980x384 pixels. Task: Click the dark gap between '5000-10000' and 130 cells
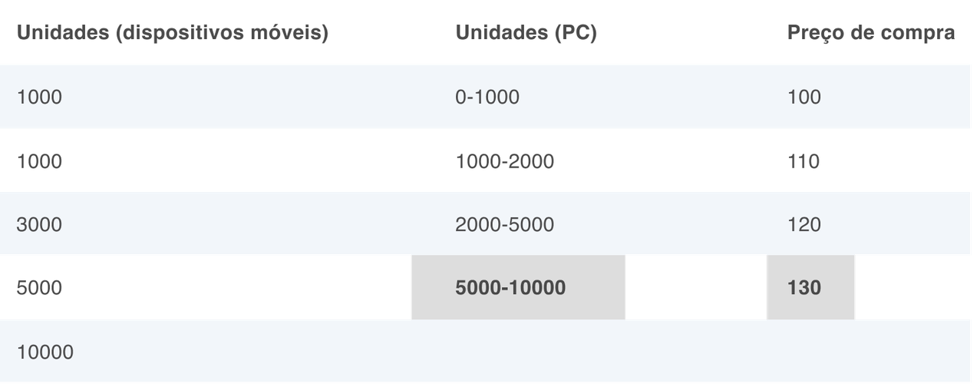point(695,288)
